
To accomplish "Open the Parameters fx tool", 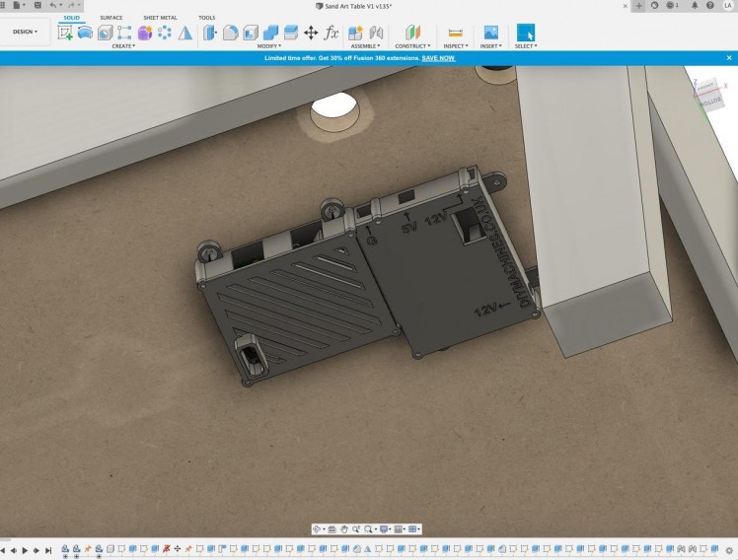I will click(x=332, y=33).
